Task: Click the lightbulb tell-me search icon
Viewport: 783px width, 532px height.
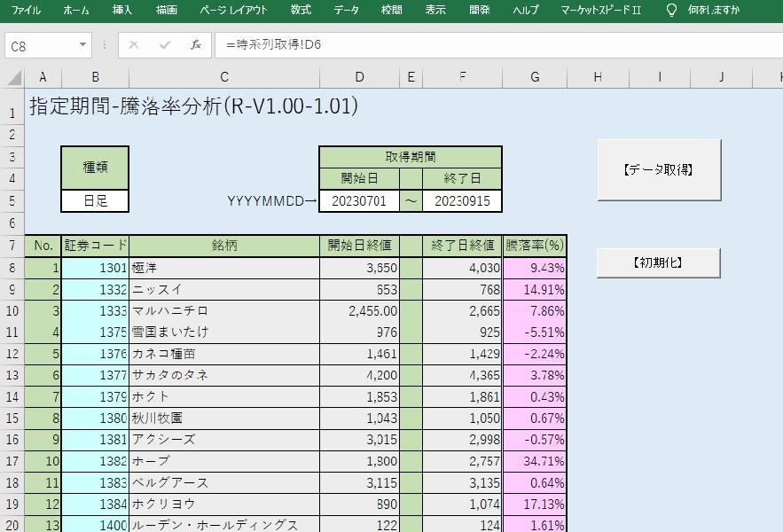Action: point(672,10)
